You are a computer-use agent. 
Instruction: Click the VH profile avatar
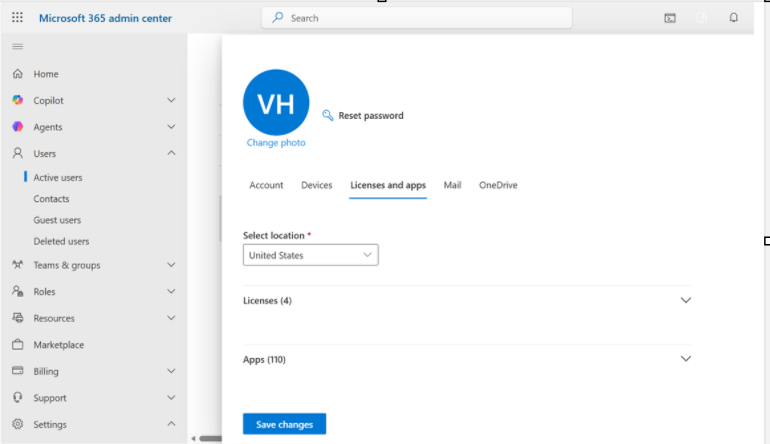(x=276, y=102)
